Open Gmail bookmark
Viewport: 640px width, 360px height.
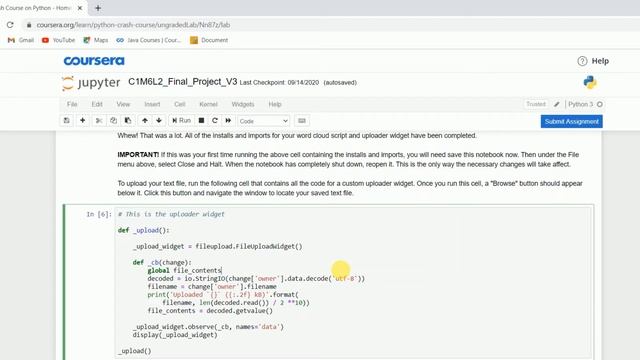coord(21,40)
